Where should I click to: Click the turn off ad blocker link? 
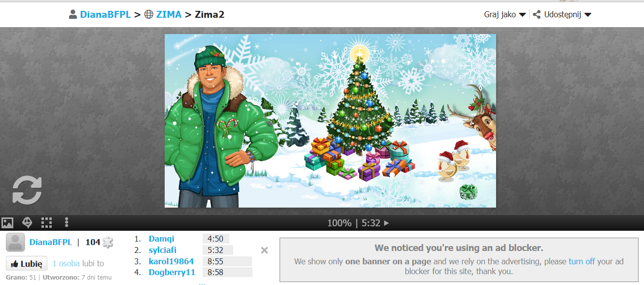coord(582,261)
